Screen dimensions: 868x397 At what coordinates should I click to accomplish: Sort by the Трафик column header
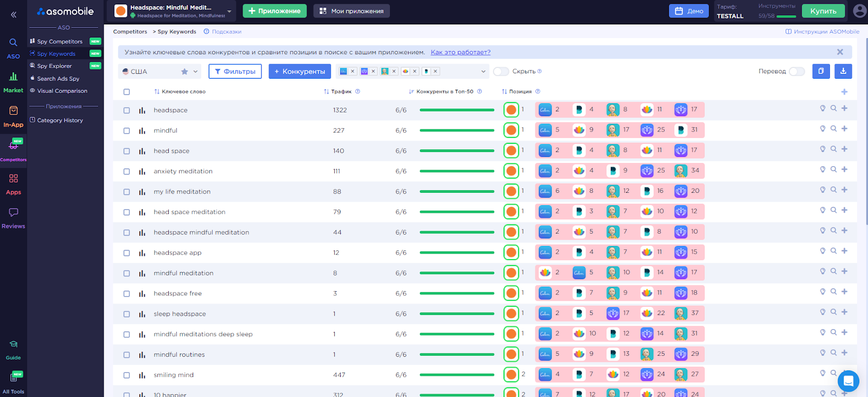point(341,91)
